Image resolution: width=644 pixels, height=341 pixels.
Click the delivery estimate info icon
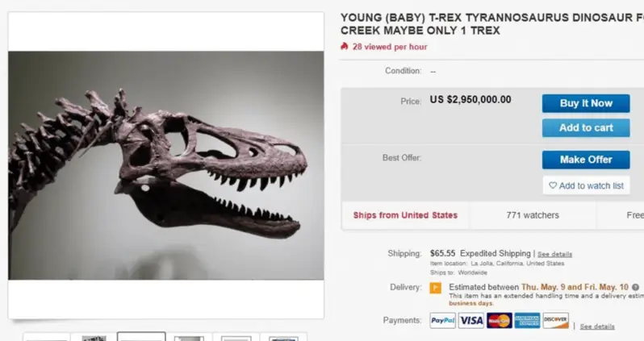tap(636, 287)
